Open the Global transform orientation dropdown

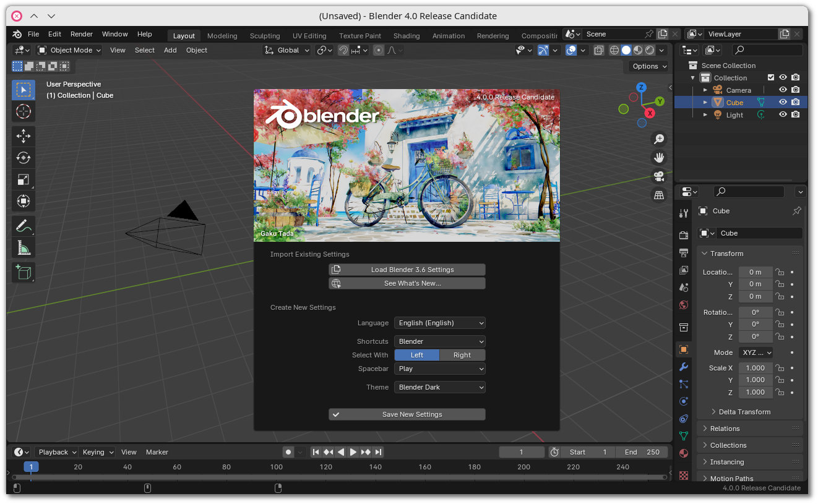pyautogui.click(x=287, y=50)
